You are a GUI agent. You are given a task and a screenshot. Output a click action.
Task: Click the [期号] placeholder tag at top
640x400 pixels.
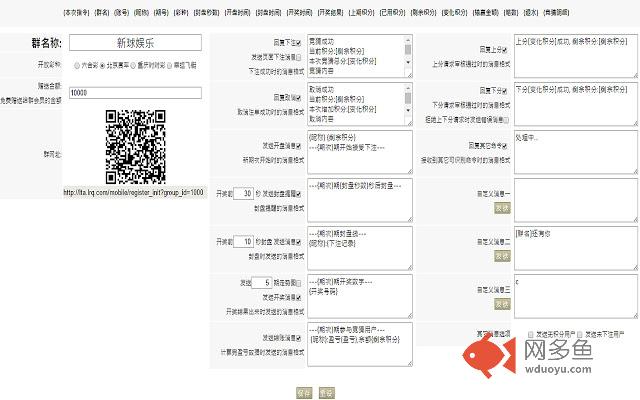161,13
